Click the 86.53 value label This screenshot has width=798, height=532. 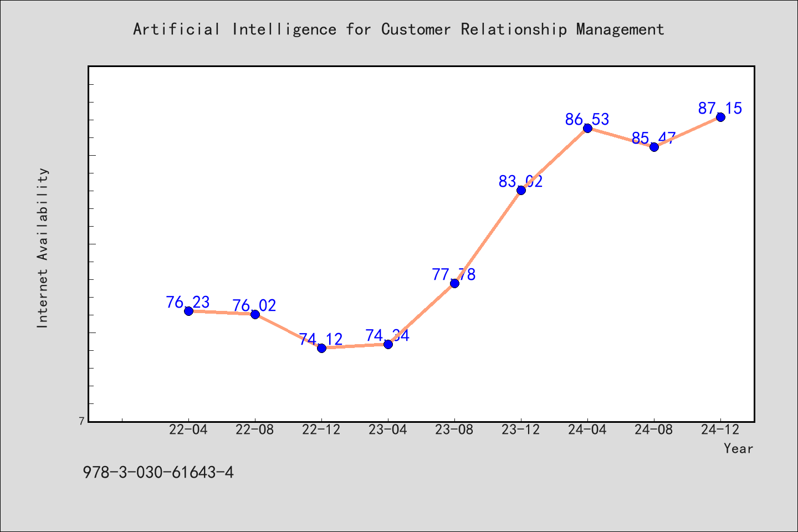tap(587, 119)
